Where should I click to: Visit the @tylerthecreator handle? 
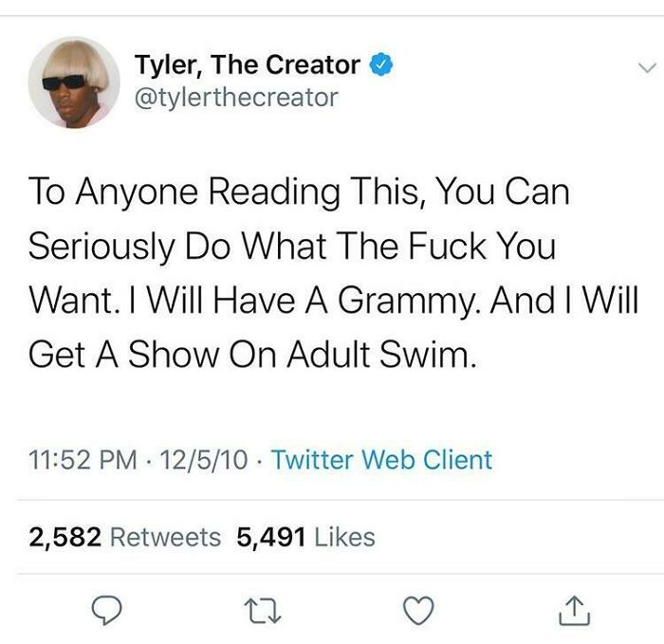pyautogui.click(x=236, y=98)
